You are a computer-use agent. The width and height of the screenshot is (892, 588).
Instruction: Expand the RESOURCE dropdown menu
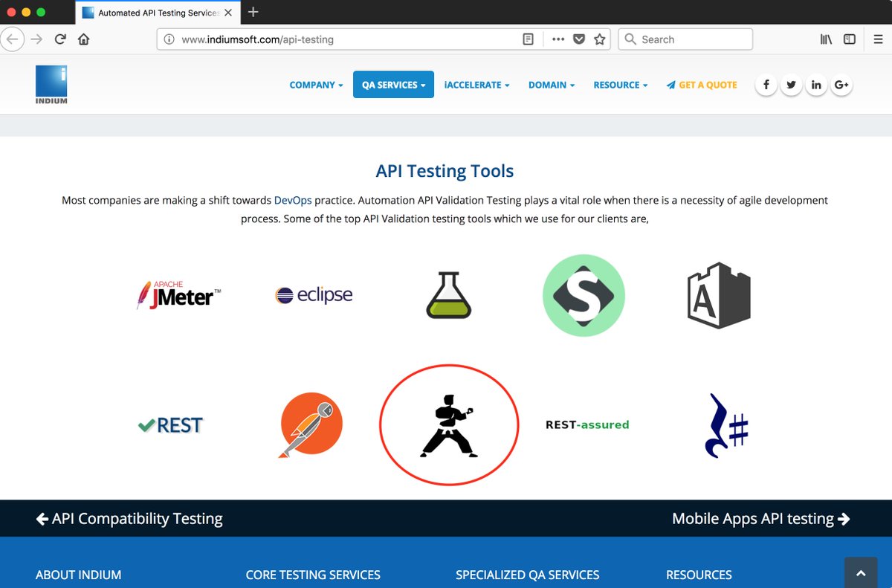621,85
